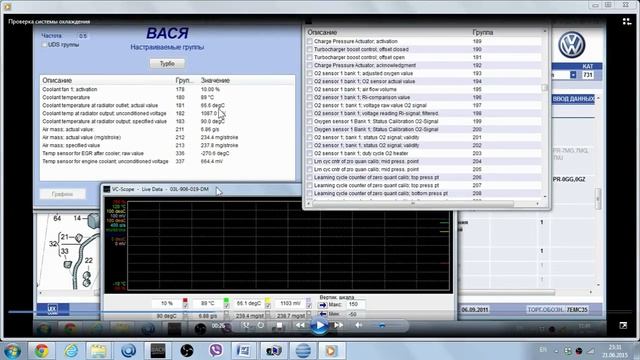
Task: Click the right arrow of the group list horizontal scrollbar
Action: point(537,203)
